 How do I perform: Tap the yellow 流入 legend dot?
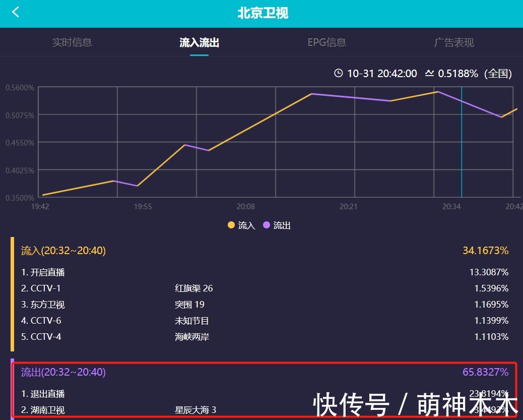231,225
